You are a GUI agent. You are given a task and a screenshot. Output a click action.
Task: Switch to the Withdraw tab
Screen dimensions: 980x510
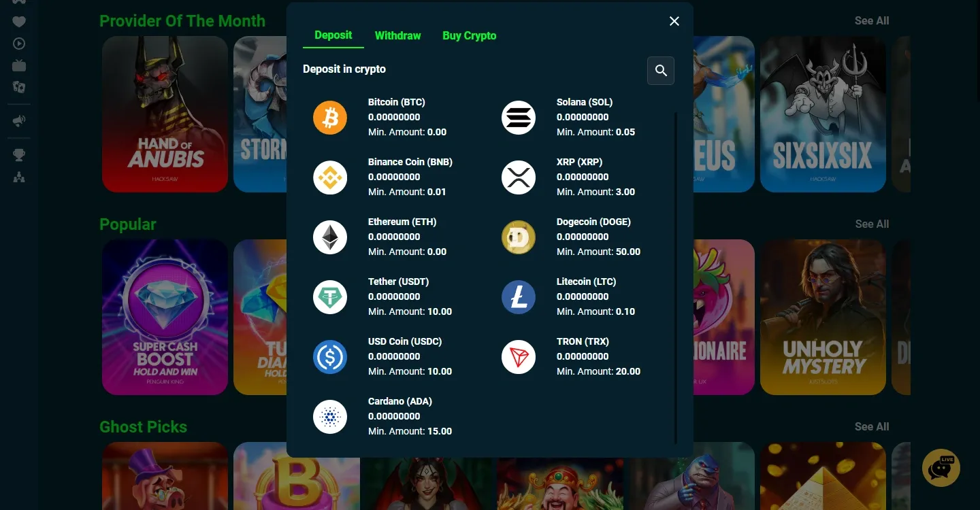click(x=398, y=35)
